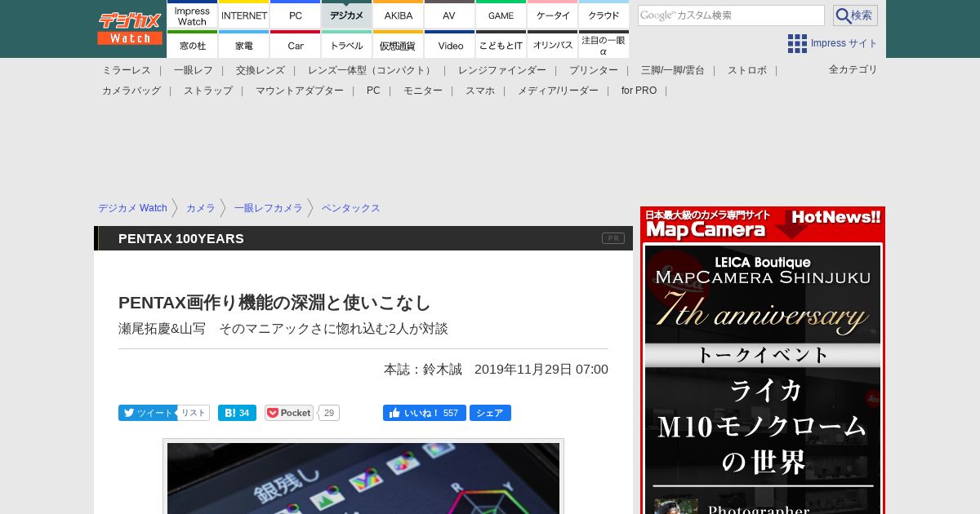Save article with Pocket button
This screenshot has height=514, width=980.
[289, 413]
